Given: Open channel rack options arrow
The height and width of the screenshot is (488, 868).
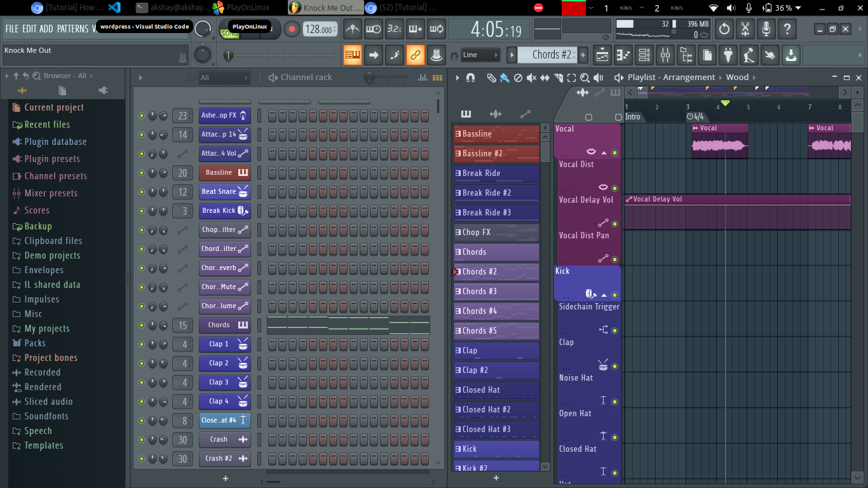Looking at the screenshot, I should pos(140,78).
